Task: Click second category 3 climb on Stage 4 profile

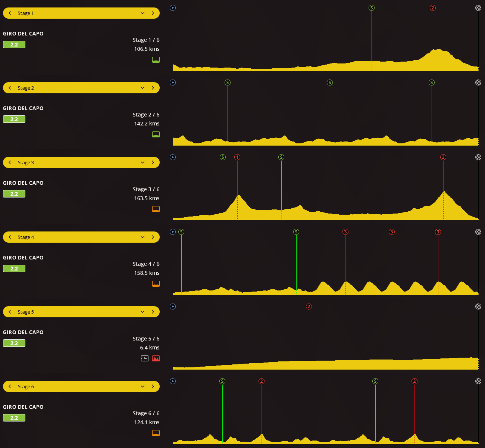Action: pyautogui.click(x=392, y=232)
